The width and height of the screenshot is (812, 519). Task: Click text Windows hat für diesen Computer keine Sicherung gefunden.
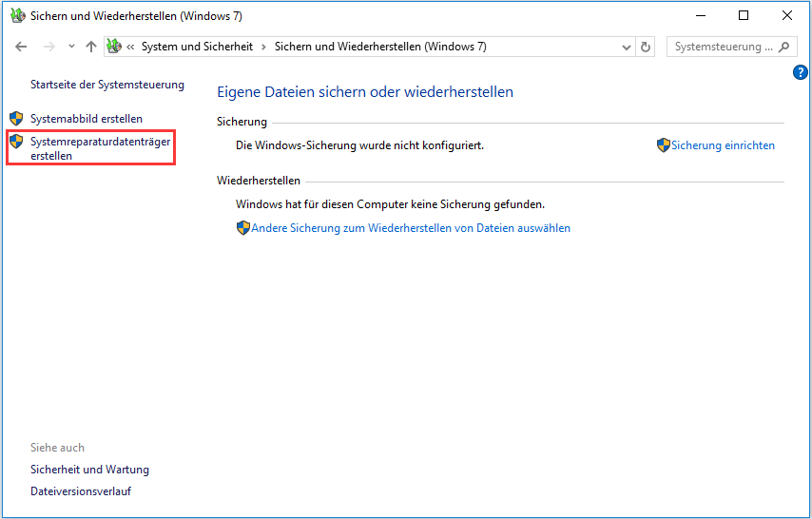tap(391, 204)
